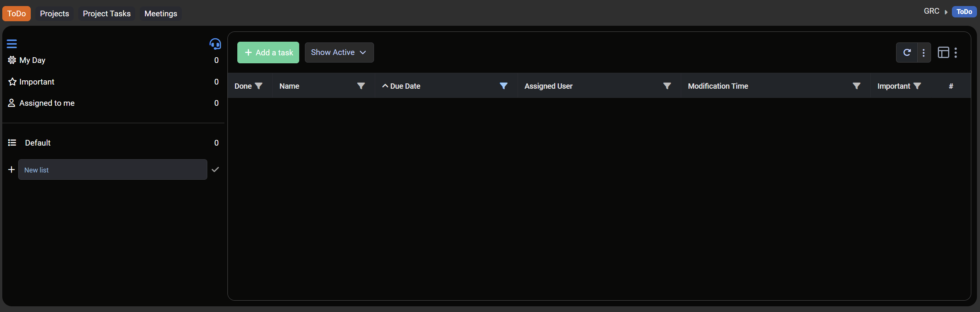980x312 pixels.
Task: Open the Assigned User column filter
Action: point(666,86)
